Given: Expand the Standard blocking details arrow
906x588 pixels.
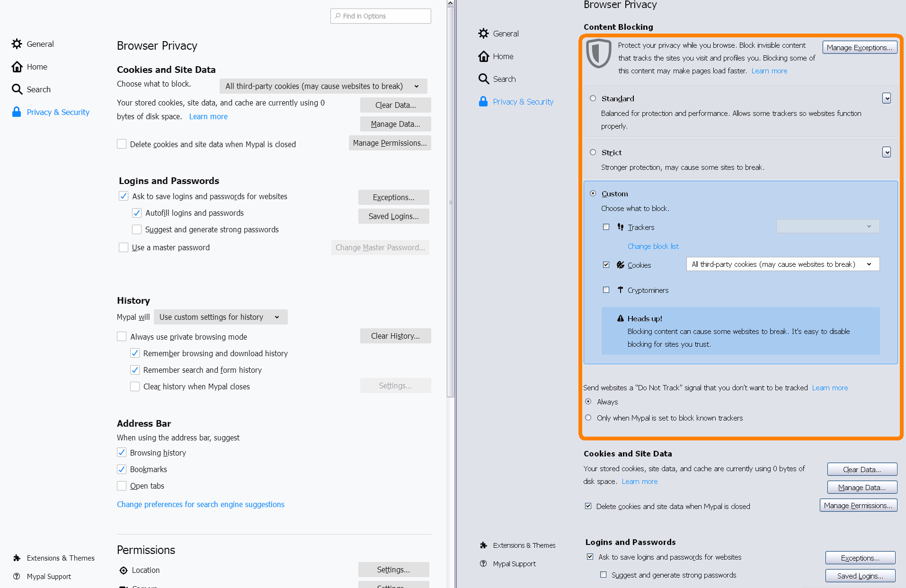Looking at the screenshot, I should pyautogui.click(x=887, y=98).
